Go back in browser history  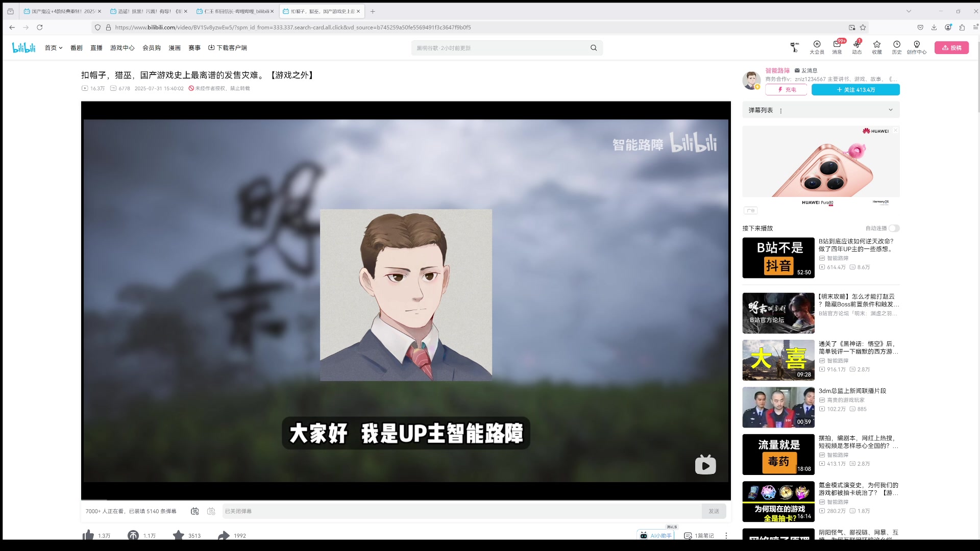click(12, 28)
